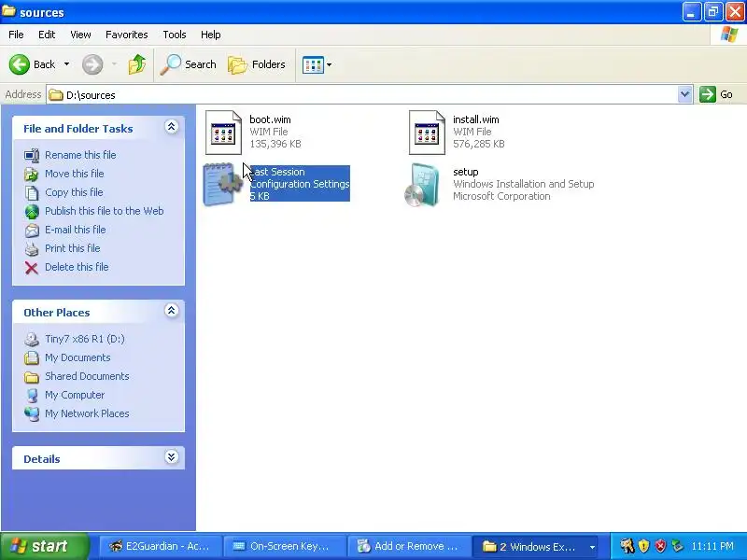Open the Tools menu
Viewport: 747px width, 560px height.
click(175, 35)
